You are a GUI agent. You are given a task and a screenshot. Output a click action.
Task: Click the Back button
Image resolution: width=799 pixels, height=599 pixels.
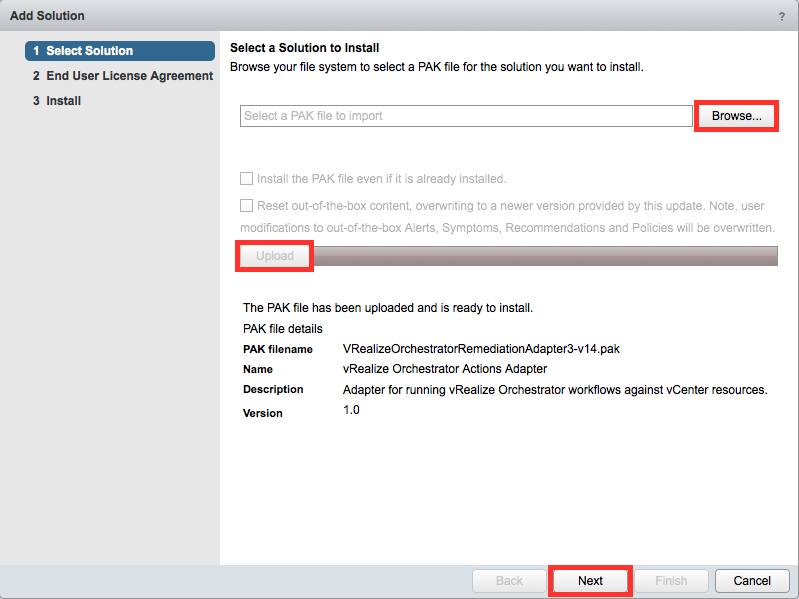[x=509, y=581]
